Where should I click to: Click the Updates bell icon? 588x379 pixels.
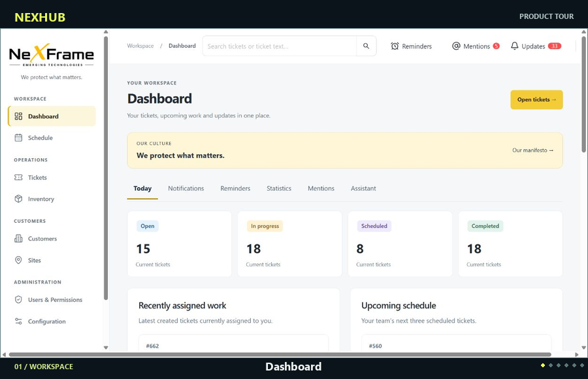[515, 46]
